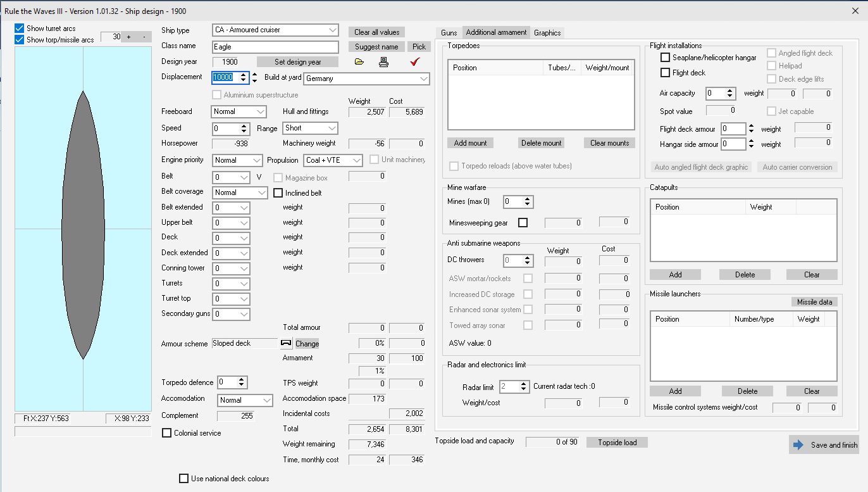The image size is (868, 492).
Task: Click Delete under Missile launchers
Action: [747, 391]
